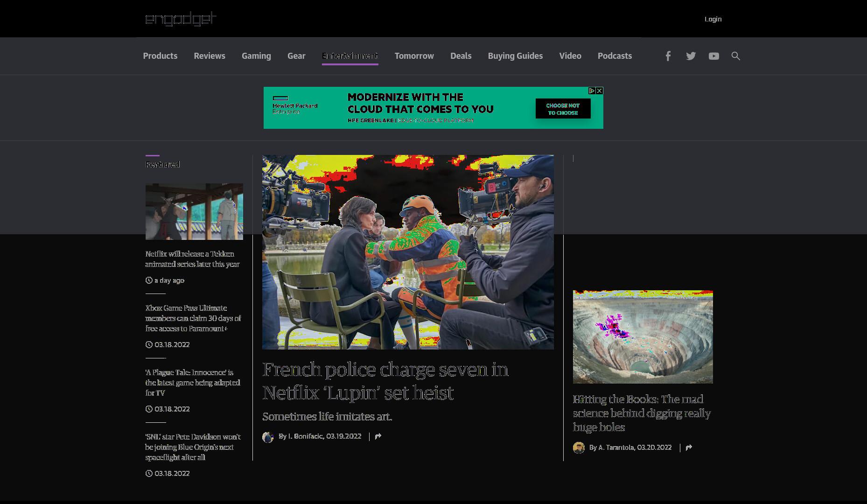This screenshot has height=504, width=867.
Task: Click the AdChoices icon on banner
Action: point(592,91)
